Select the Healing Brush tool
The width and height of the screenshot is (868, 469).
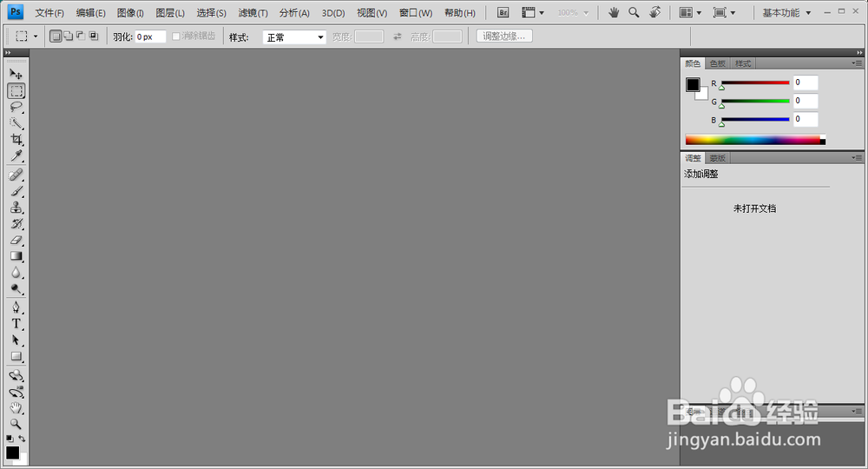click(x=16, y=175)
